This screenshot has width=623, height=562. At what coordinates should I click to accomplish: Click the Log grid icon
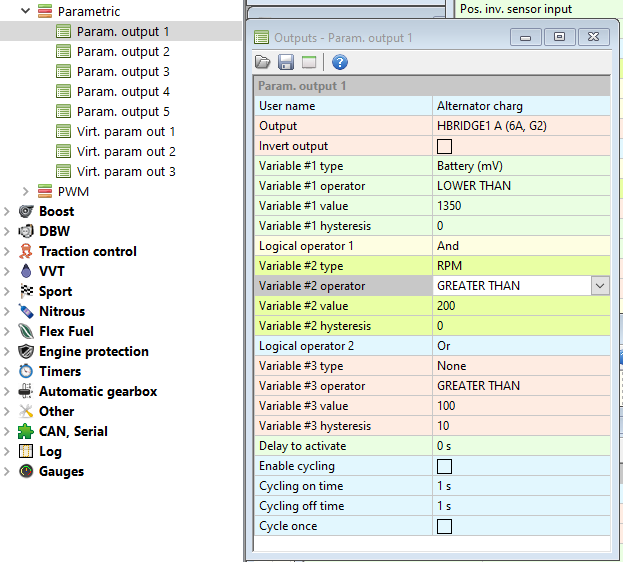[26, 451]
